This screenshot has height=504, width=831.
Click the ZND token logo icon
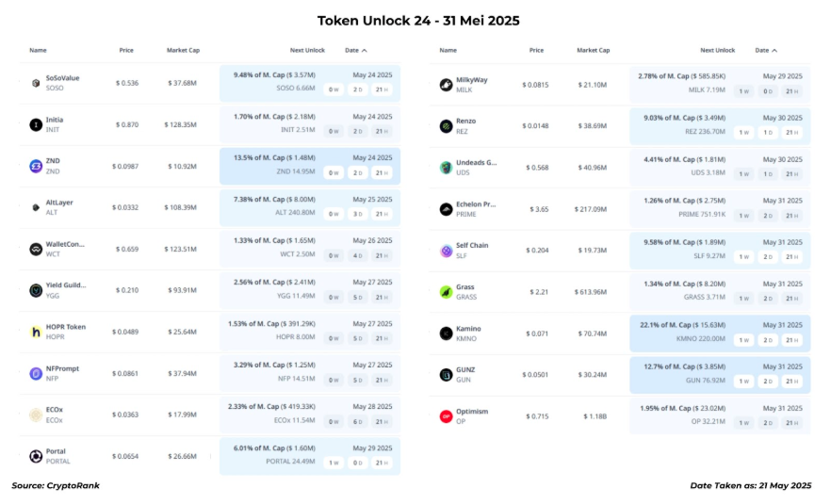coord(36,166)
